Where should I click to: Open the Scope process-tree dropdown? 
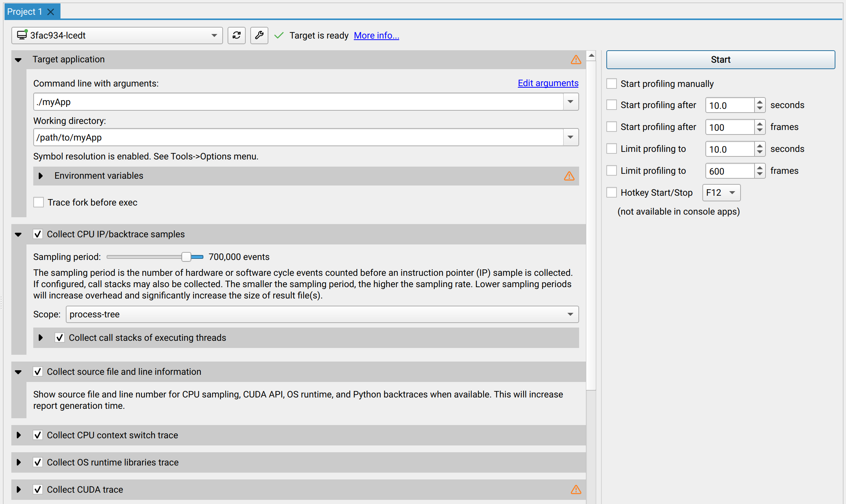[x=322, y=314]
